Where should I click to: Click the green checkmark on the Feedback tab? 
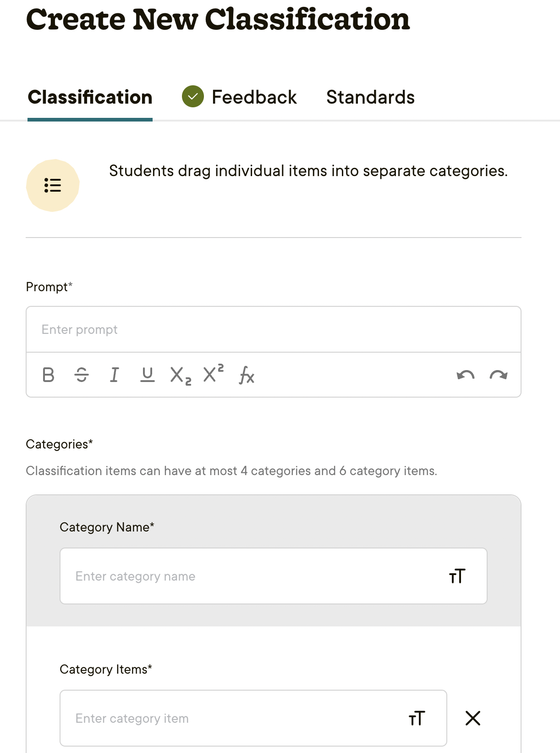[192, 97]
